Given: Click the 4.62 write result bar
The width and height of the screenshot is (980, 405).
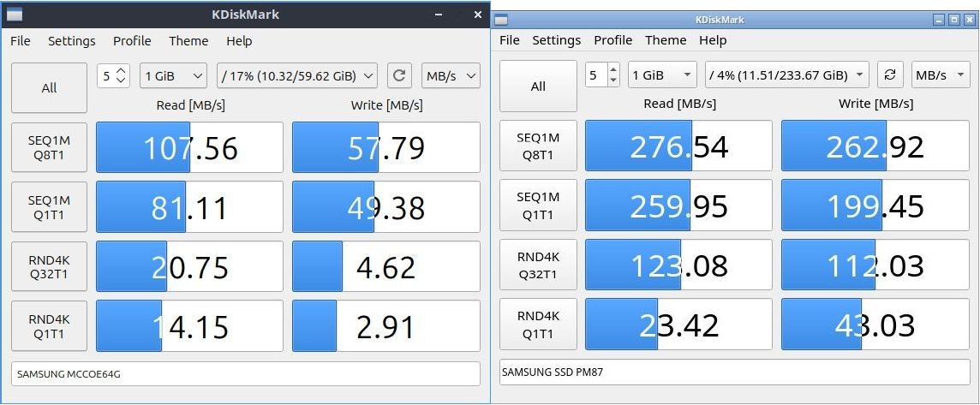Looking at the screenshot, I should point(386,267).
